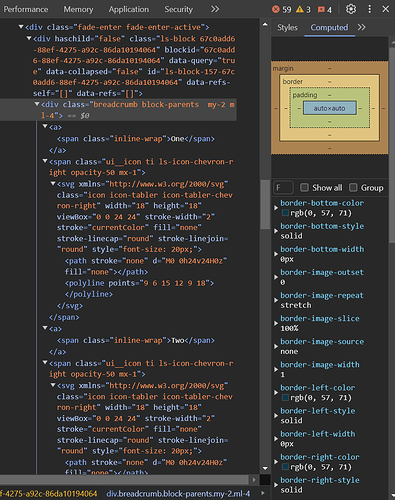Open the Application panel tab
This screenshot has height=500, width=395.
[x=129, y=9]
